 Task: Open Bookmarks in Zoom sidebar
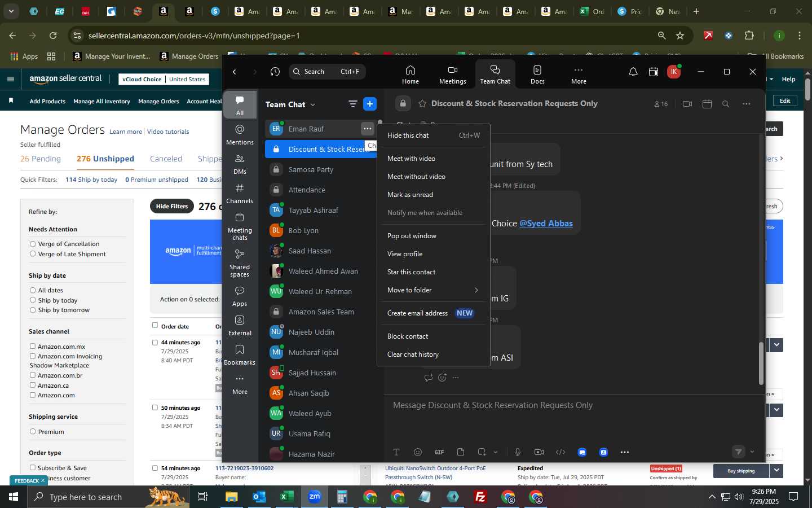(x=240, y=355)
